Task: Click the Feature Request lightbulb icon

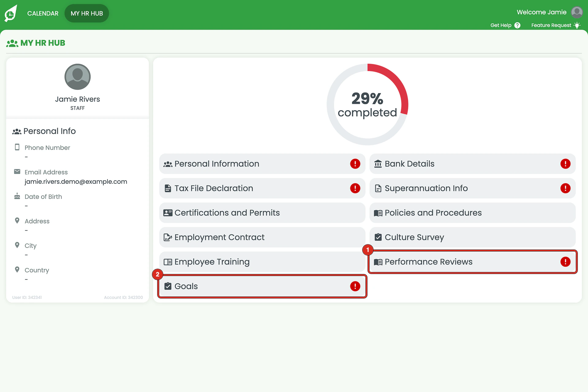Action: click(x=577, y=25)
